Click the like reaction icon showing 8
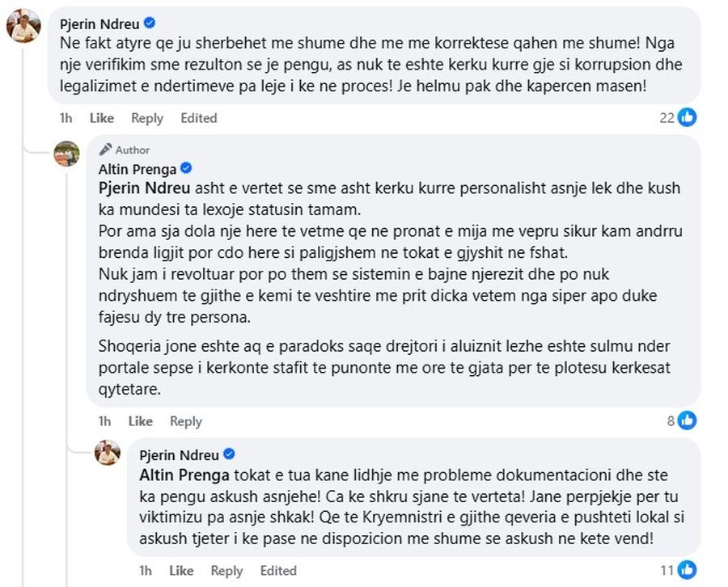This screenshot has height=587, width=728. (x=688, y=420)
